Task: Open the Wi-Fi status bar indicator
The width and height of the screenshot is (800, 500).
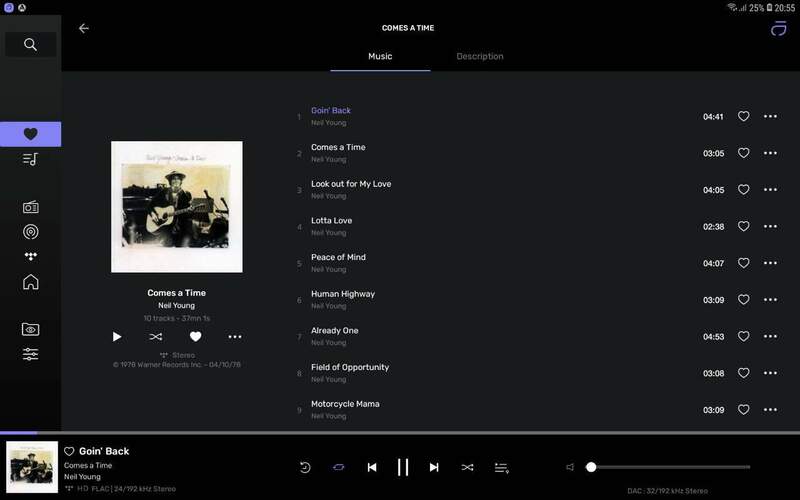Action: [732, 7]
